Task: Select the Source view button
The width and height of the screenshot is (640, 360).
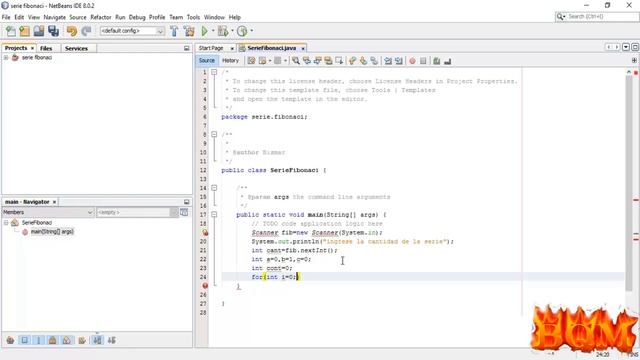Action: tap(207, 60)
